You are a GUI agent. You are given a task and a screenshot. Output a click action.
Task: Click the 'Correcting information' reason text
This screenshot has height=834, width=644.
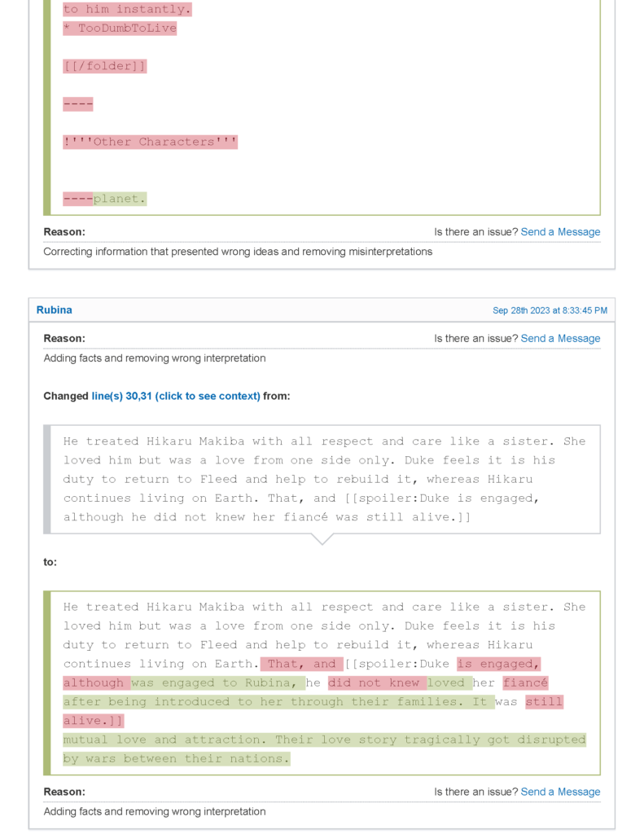[x=238, y=252]
